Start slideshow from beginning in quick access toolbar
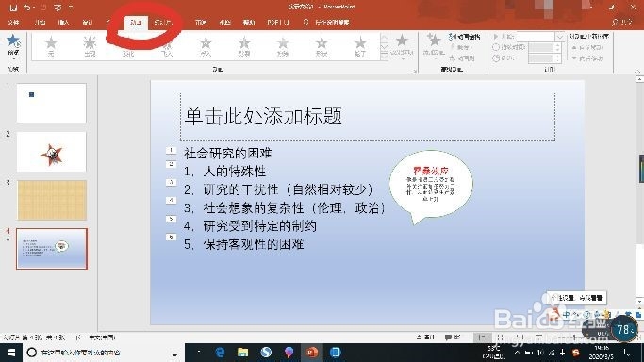 58,7
